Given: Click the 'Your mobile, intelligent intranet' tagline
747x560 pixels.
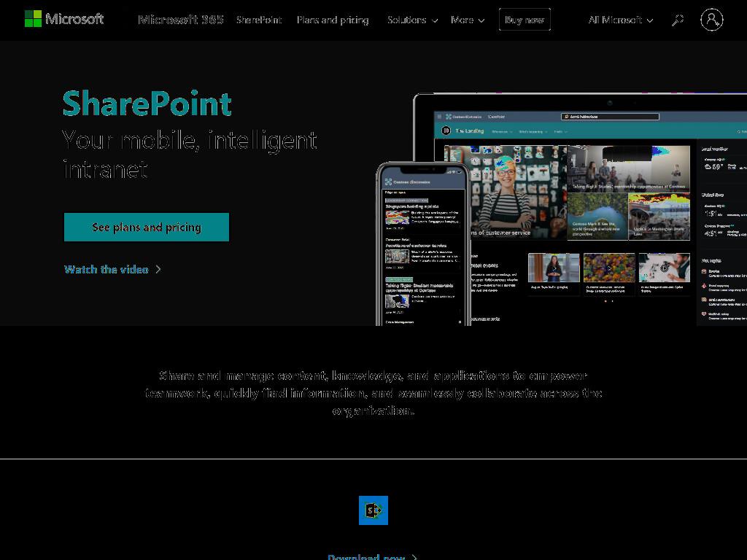Looking at the screenshot, I should pos(190,155).
